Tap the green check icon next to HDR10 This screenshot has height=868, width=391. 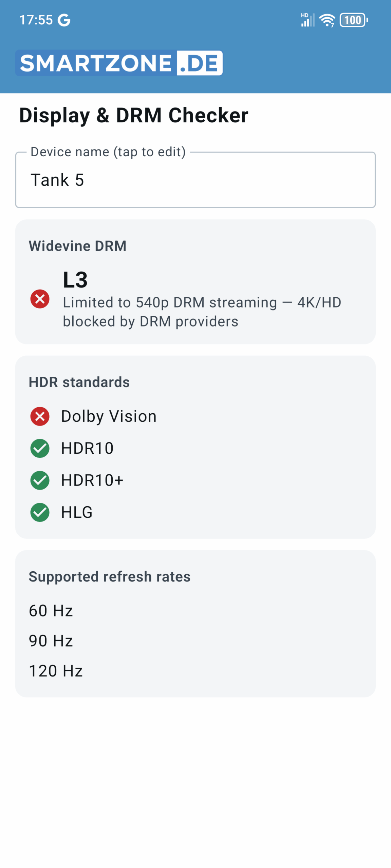(40, 448)
